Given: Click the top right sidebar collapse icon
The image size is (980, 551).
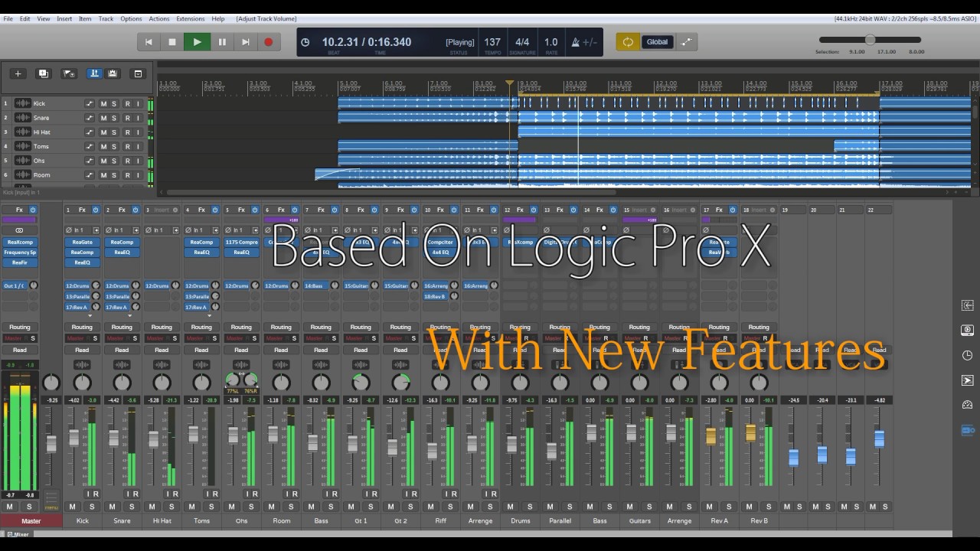Looking at the screenshot, I should pos(967,305).
